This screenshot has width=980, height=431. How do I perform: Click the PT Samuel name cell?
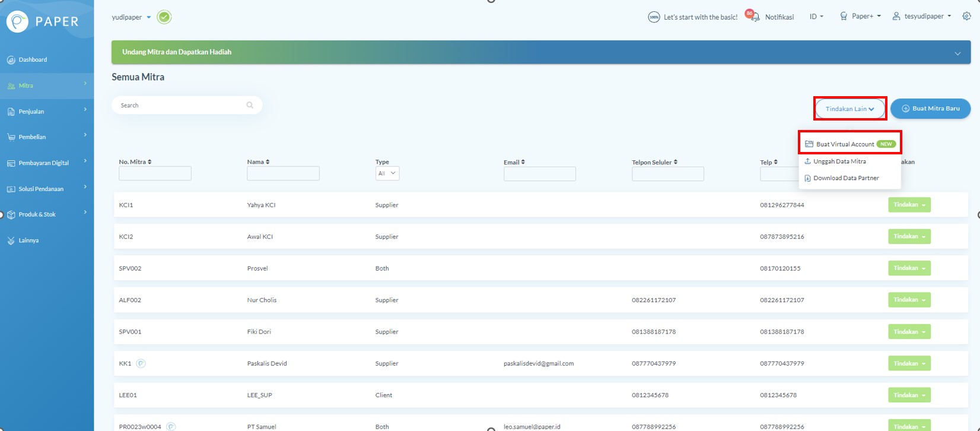coord(262,426)
